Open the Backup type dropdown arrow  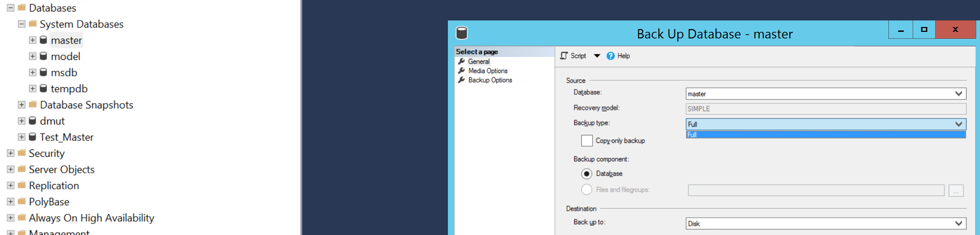(958, 124)
